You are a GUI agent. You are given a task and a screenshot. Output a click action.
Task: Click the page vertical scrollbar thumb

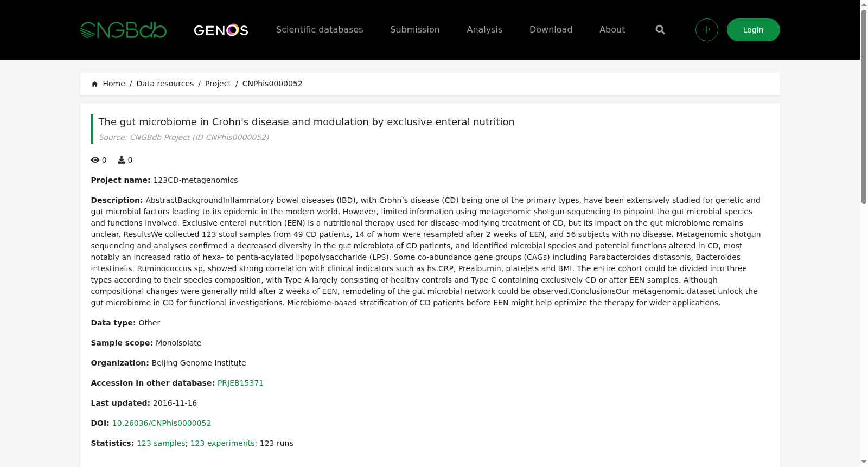(864, 106)
